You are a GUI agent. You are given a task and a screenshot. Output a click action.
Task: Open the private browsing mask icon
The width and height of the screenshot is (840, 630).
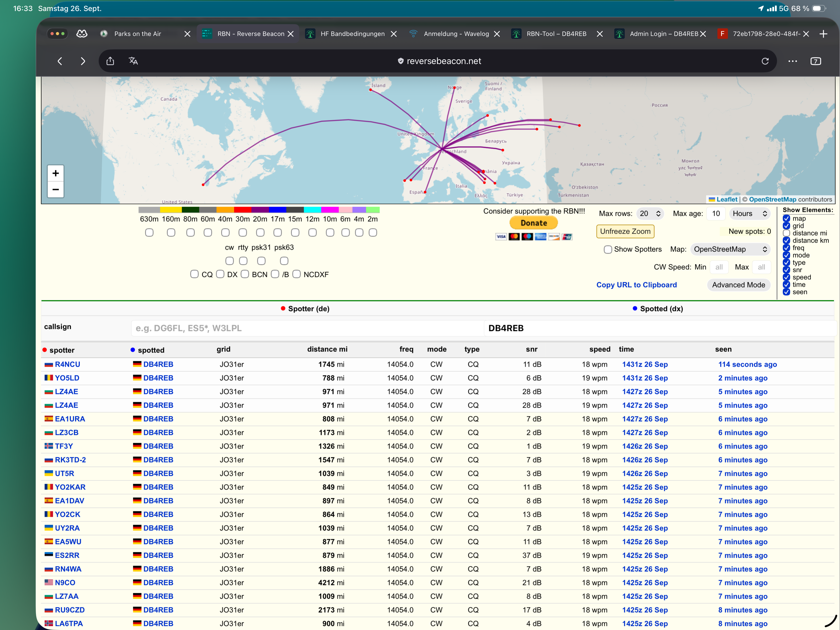click(x=82, y=34)
